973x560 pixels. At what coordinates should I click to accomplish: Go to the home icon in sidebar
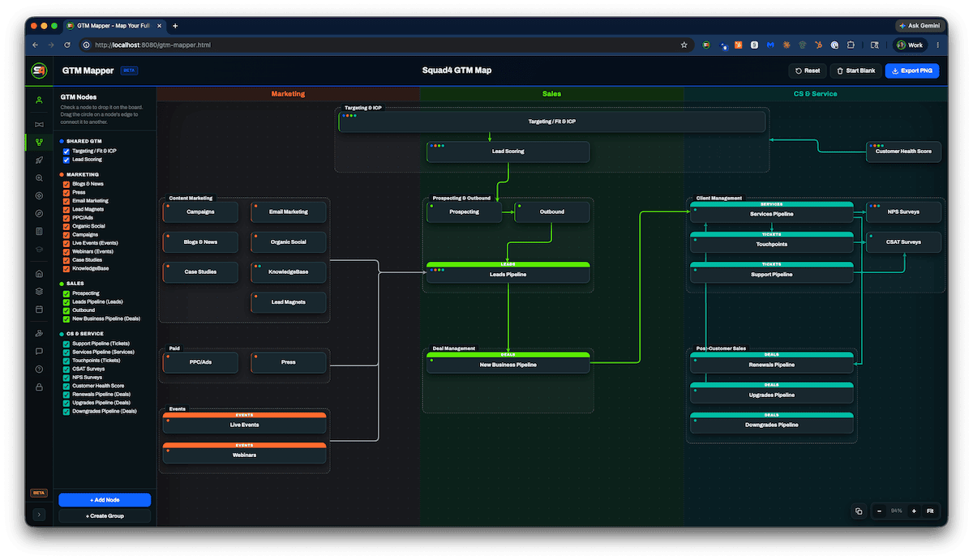39,273
